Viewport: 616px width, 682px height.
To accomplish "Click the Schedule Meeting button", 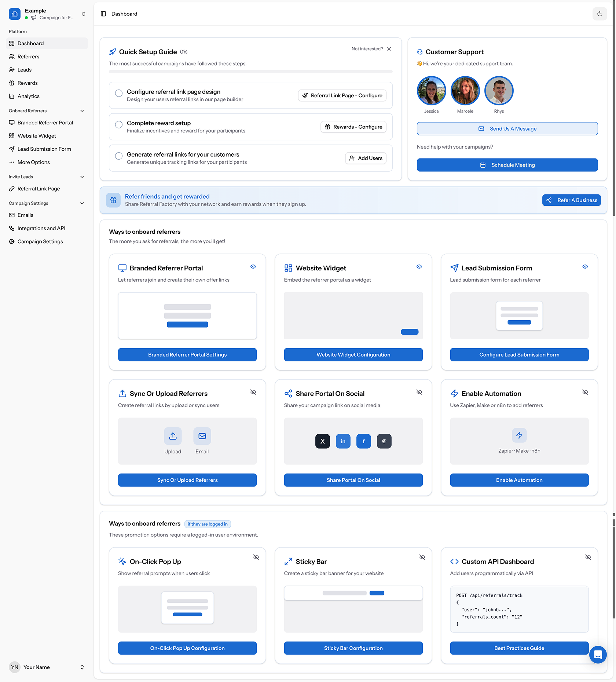I will (x=507, y=165).
